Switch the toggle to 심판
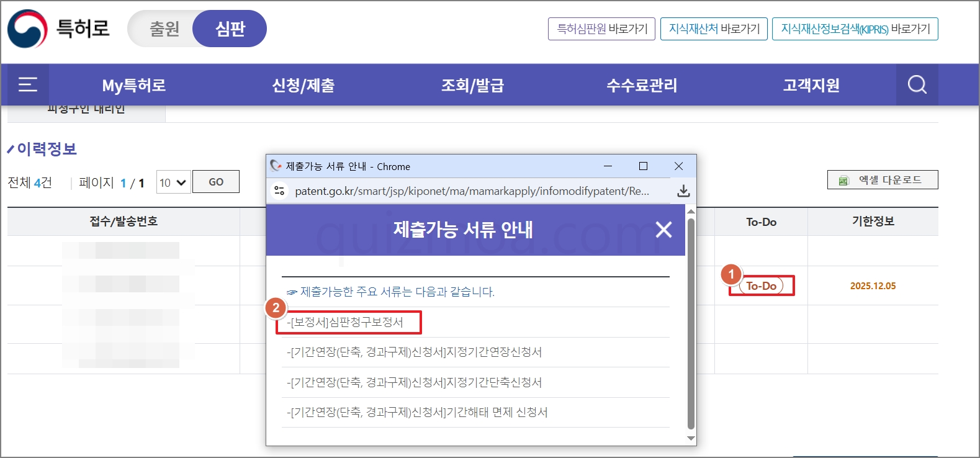Viewport: 980px width, 458px height. tap(230, 29)
